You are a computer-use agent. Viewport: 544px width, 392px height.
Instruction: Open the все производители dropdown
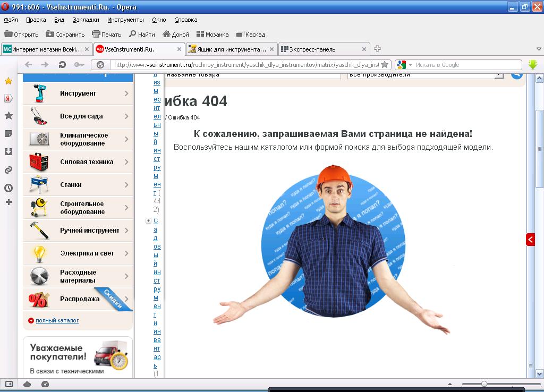tap(499, 75)
